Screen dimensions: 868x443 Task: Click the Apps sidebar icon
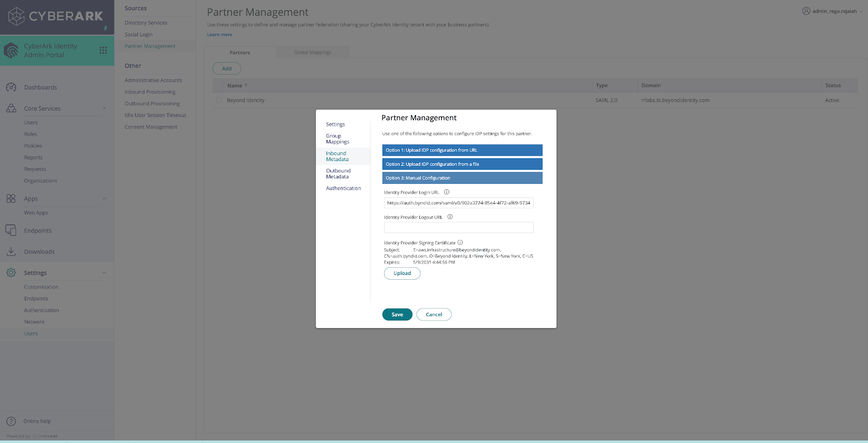click(x=11, y=198)
